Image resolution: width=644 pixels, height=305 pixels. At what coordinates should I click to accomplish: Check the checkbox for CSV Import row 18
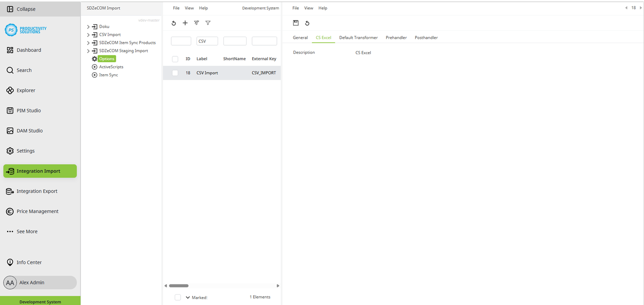click(x=175, y=73)
